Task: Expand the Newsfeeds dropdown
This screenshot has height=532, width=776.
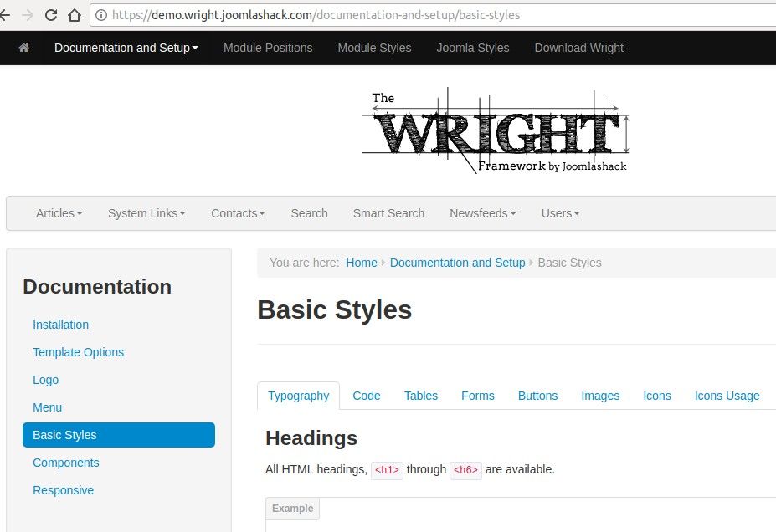Action: click(482, 213)
